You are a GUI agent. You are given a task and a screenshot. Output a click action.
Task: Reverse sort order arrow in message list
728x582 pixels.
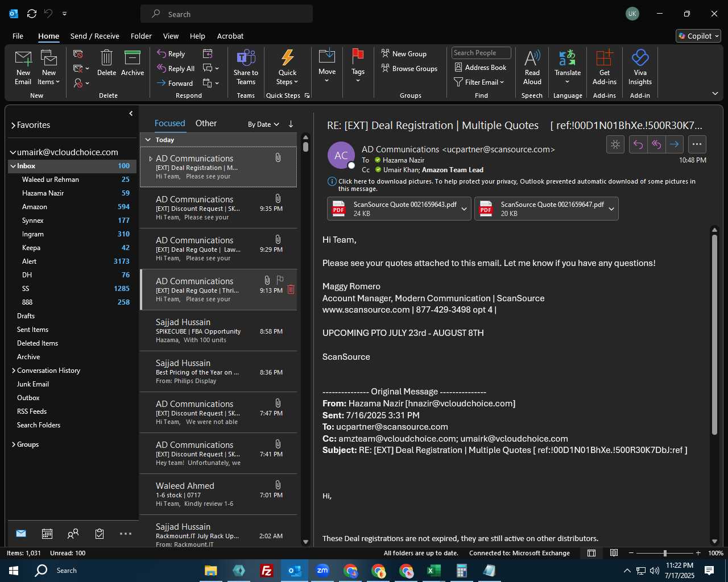[x=291, y=124]
